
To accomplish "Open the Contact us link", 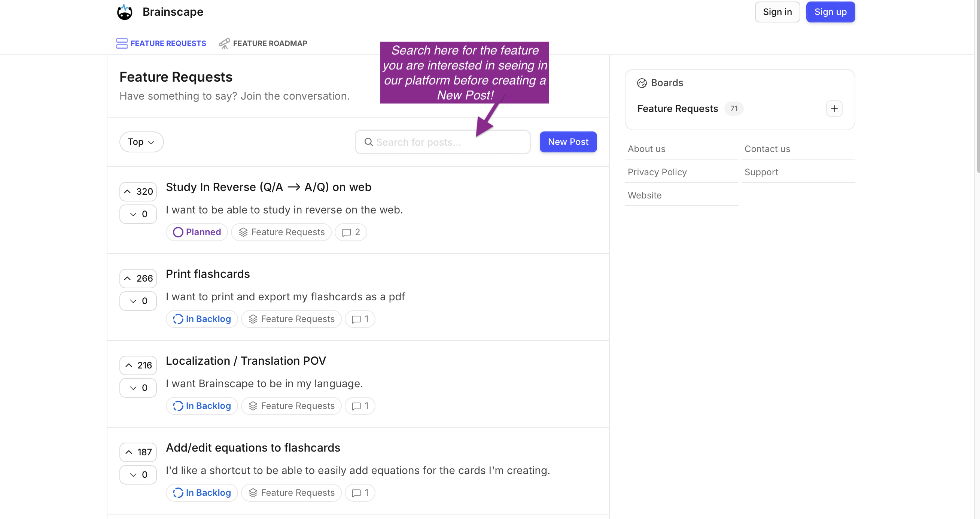I will point(767,149).
